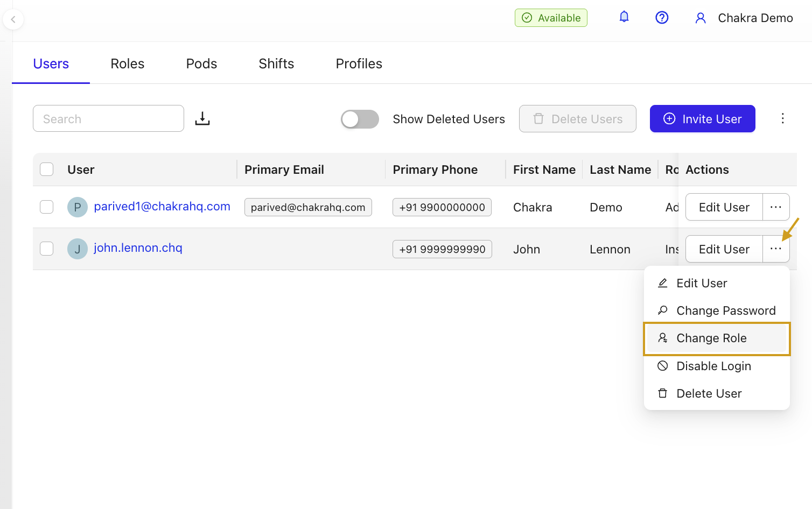
Task: Click the Available status indicator
Action: pos(551,18)
